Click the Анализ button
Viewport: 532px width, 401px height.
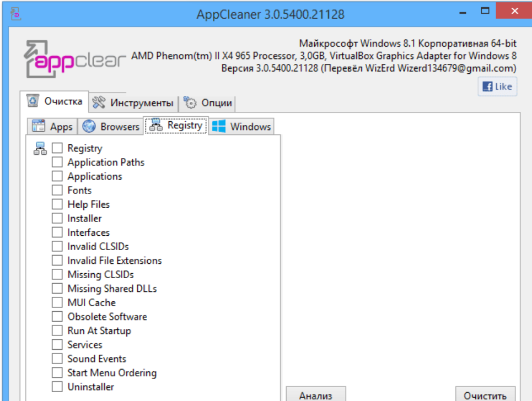tap(316, 394)
